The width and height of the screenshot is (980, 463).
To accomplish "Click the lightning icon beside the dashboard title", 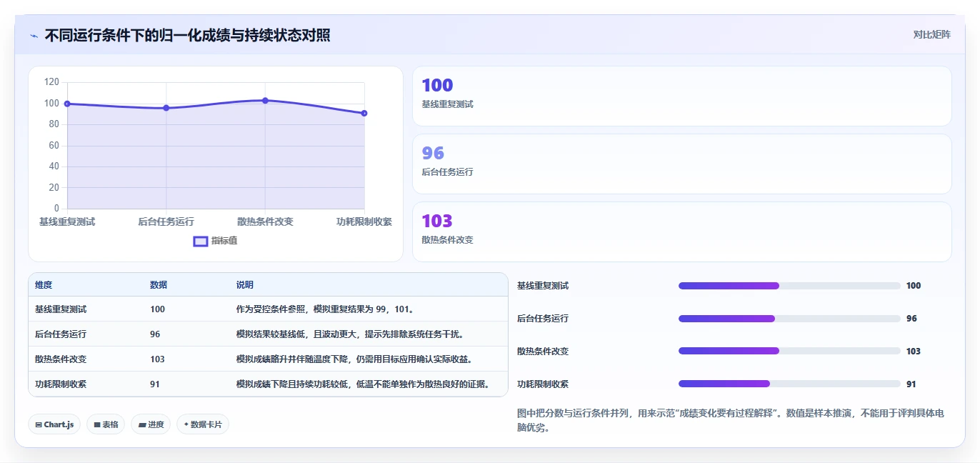I will tap(34, 36).
